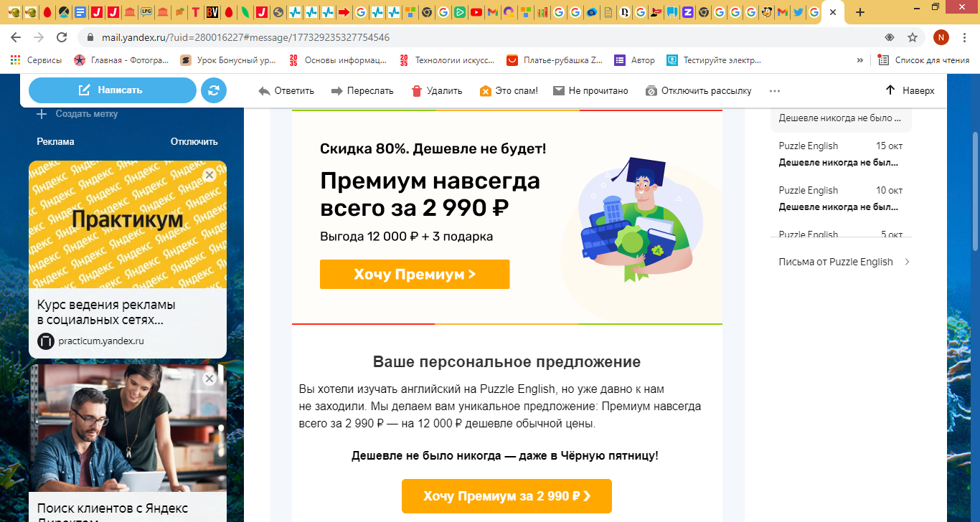Screen dimensions: 980x522
Task: Click the Письма от Puzzle English link
Action: click(836, 262)
